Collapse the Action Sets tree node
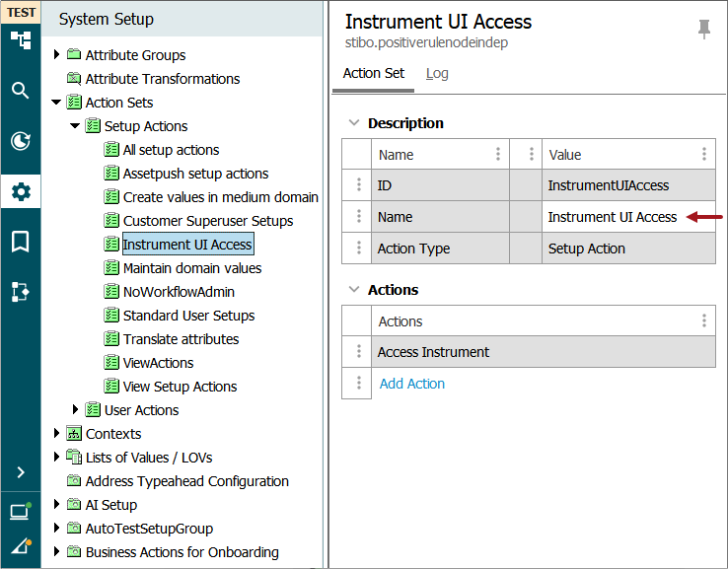The height and width of the screenshot is (569, 728). tap(57, 103)
